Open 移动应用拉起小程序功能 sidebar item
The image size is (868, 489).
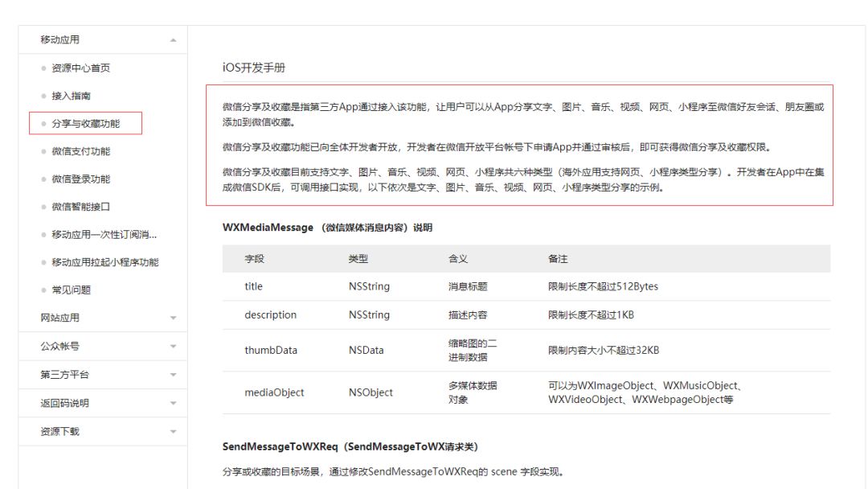[105, 262]
